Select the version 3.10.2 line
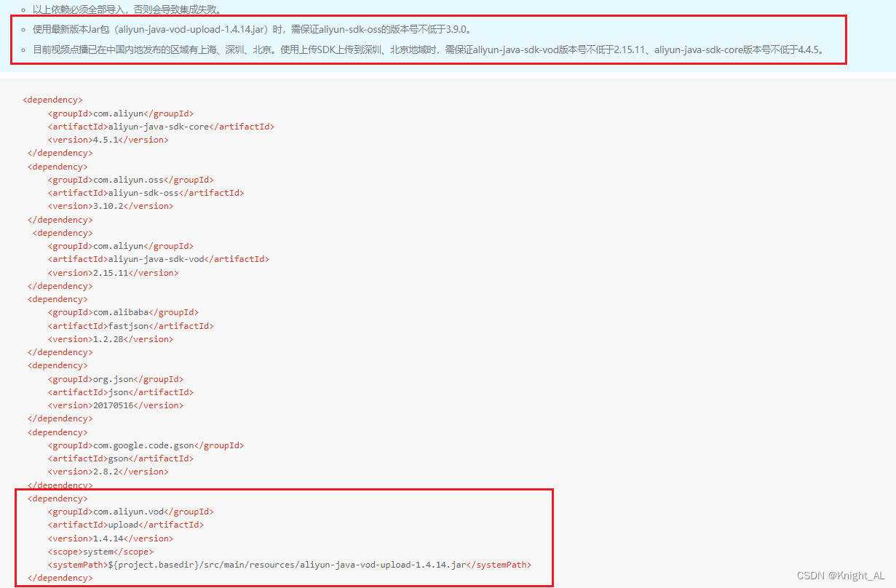Image resolution: width=896 pixels, height=588 pixels. point(111,206)
